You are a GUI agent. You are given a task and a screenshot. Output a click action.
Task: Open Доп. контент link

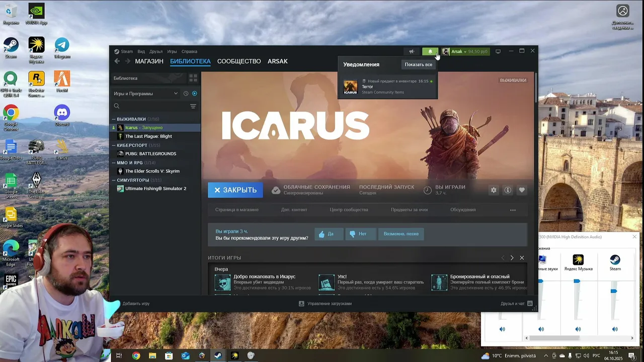[294, 210]
